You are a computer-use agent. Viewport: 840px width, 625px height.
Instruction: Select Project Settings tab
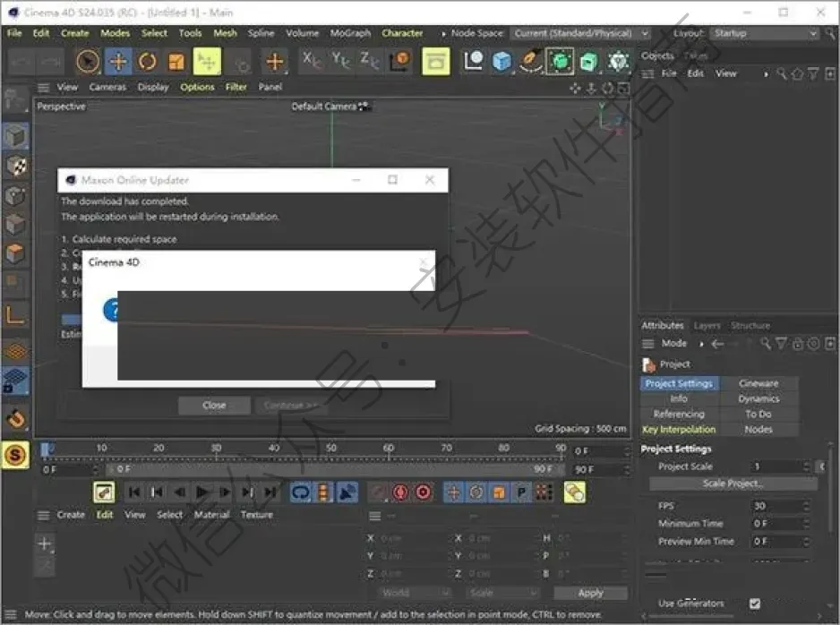click(680, 383)
